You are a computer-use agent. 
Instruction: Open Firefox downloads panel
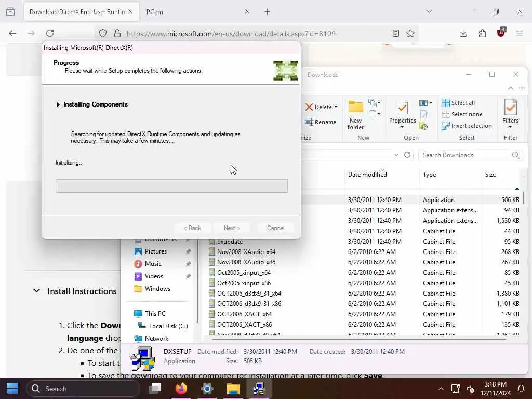[463, 33]
